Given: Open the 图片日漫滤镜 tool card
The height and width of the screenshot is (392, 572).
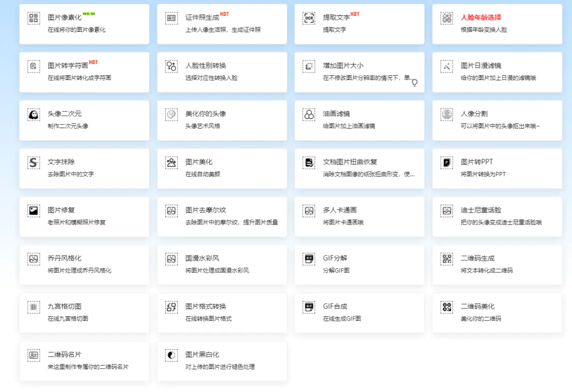Looking at the screenshot, I should pos(497,72).
